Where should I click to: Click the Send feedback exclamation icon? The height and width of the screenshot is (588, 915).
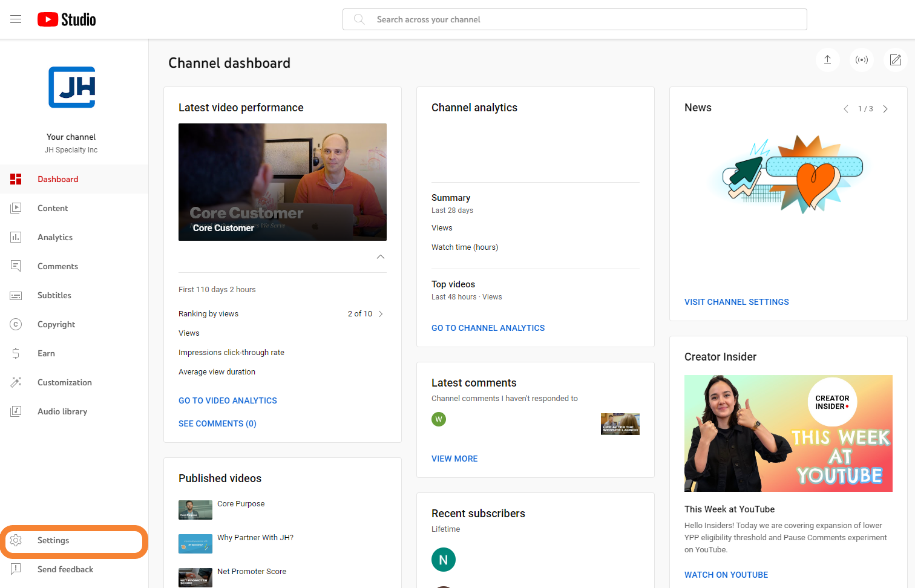[x=16, y=569]
